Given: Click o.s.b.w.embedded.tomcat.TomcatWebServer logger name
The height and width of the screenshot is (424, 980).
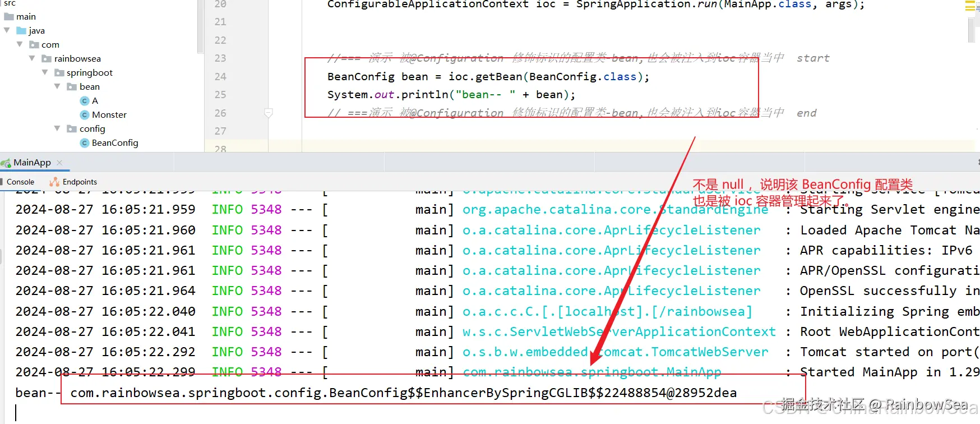Looking at the screenshot, I should [x=615, y=352].
